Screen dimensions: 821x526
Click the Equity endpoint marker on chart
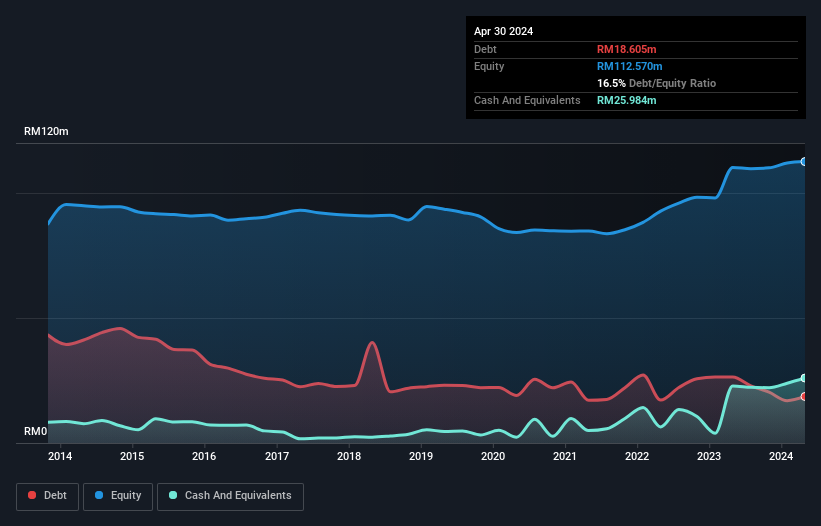(804, 162)
